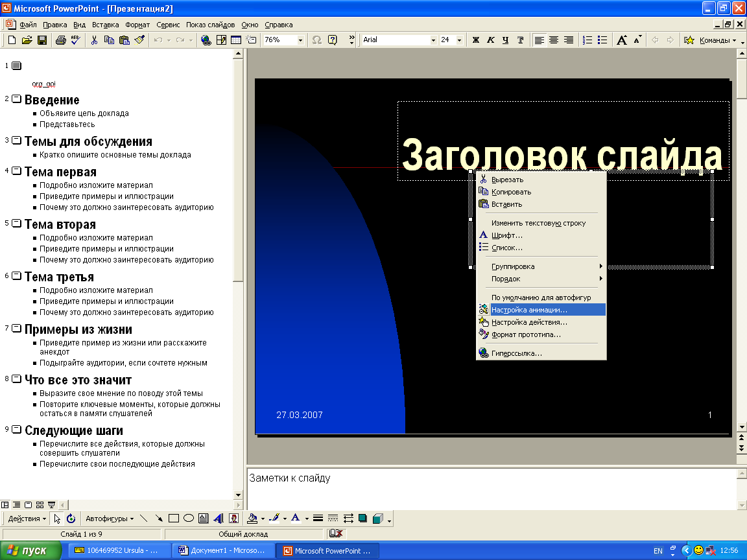Select the Arrow drawing tool

point(159,519)
